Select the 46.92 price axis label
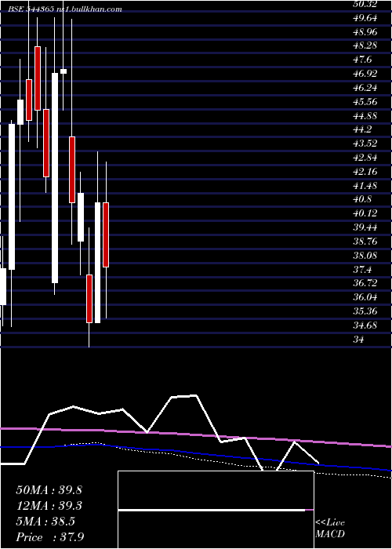The image size is (392, 549). point(365,74)
